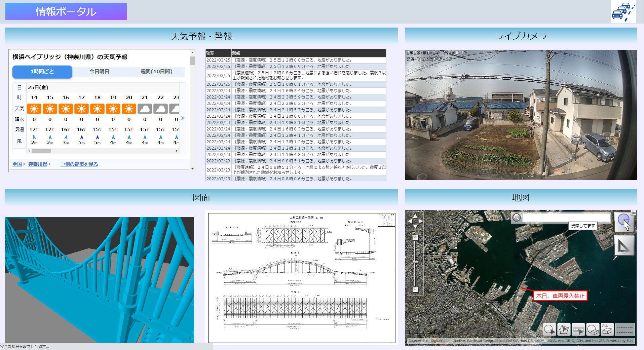
Task: Select the 25日12時09分ころ earthquake info row
Action: point(296,67)
